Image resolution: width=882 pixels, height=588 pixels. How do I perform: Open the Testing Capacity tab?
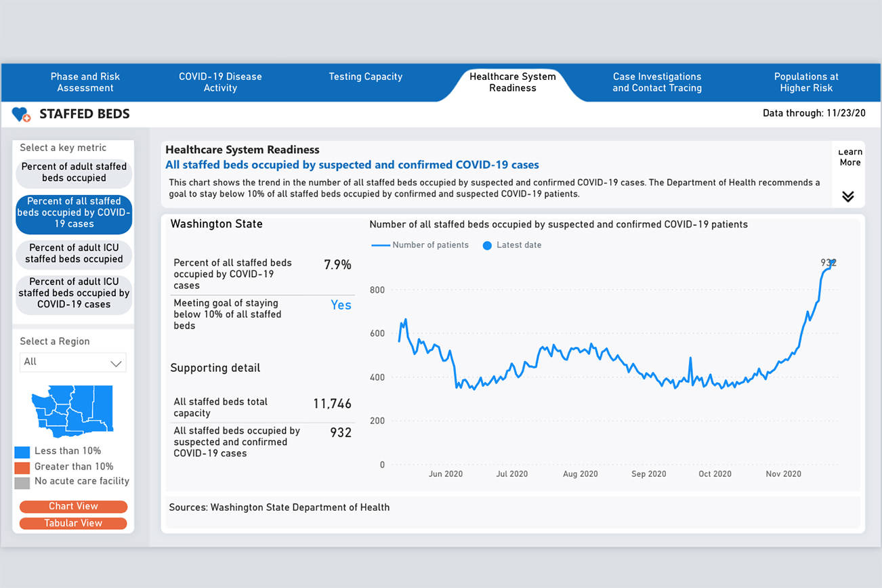click(365, 77)
